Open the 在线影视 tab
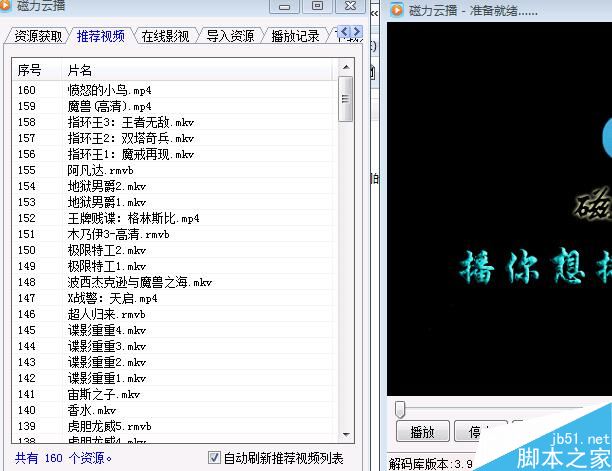This screenshot has width=612, height=471. click(165, 36)
